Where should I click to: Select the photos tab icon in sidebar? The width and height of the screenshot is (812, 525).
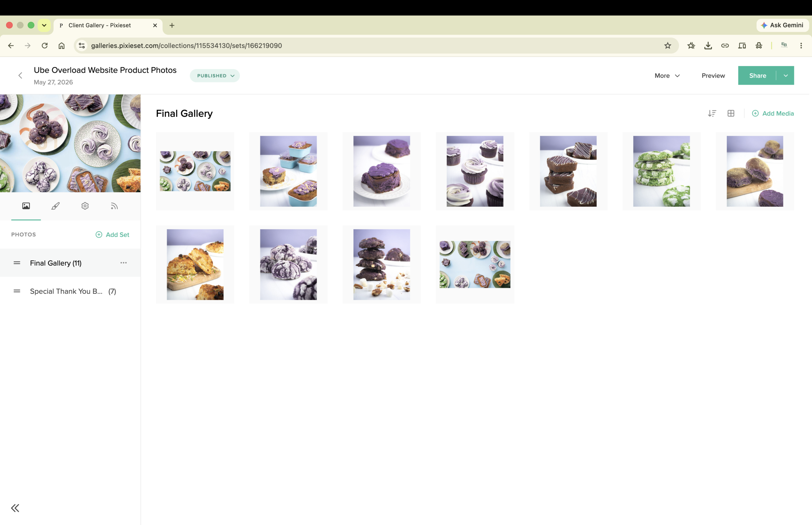pos(26,206)
